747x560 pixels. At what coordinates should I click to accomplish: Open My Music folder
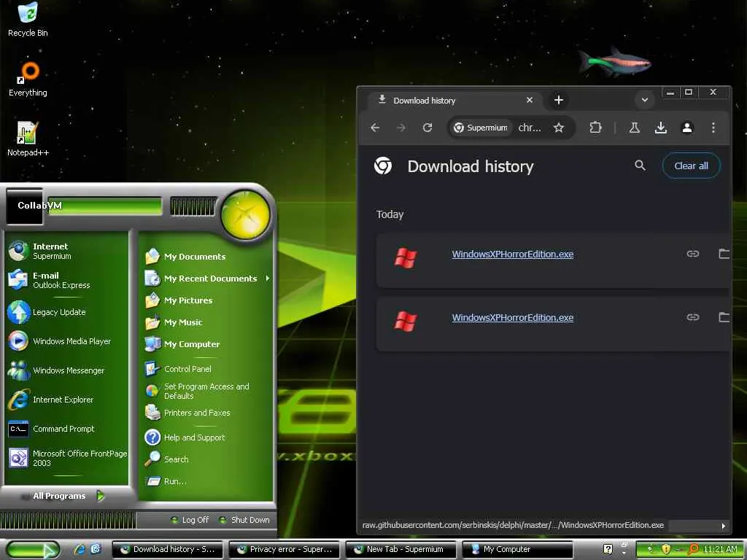(x=206, y=322)
